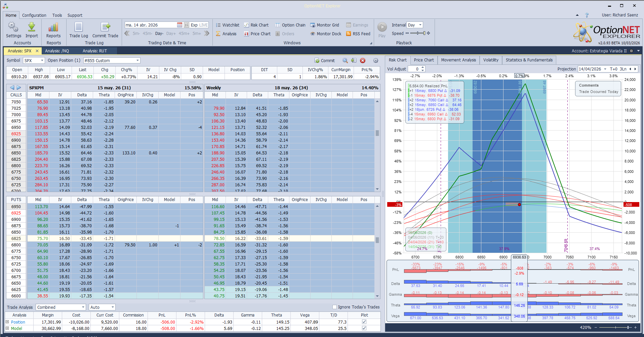The width and height of the screenshot is (644, 337).
Task: Open the Interval Day dropdown
Action: (x=420, y=25)
